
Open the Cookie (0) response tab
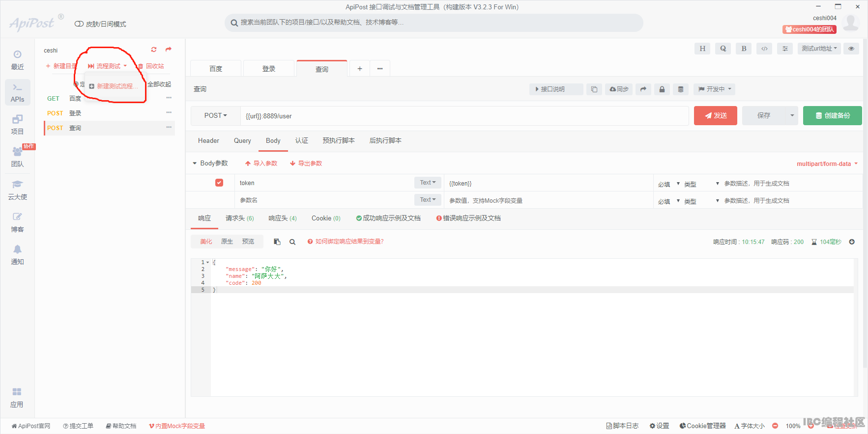pos(326,218)
